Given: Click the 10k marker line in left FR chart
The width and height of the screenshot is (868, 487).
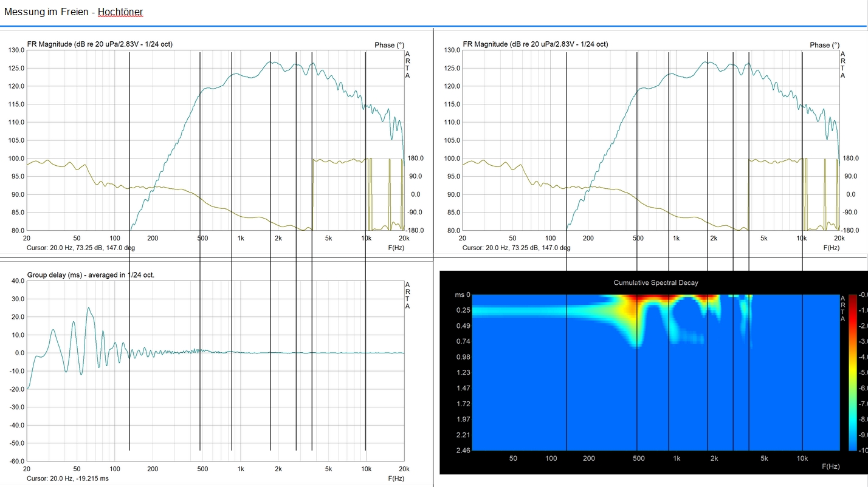Looking at the screenshot, I should click(x=365, y=140).
